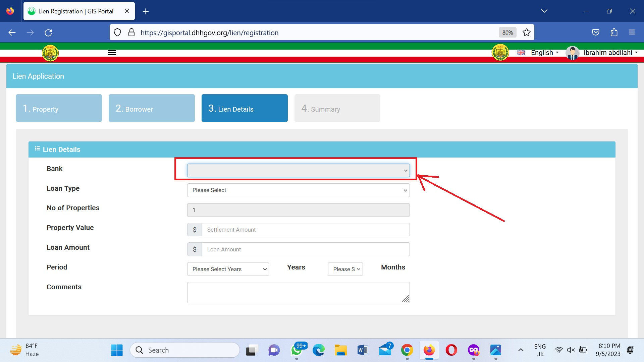Select step 3 Lien Details
Image resolution: width=644 pixels, height=362 pixels.
pos(245,108)
